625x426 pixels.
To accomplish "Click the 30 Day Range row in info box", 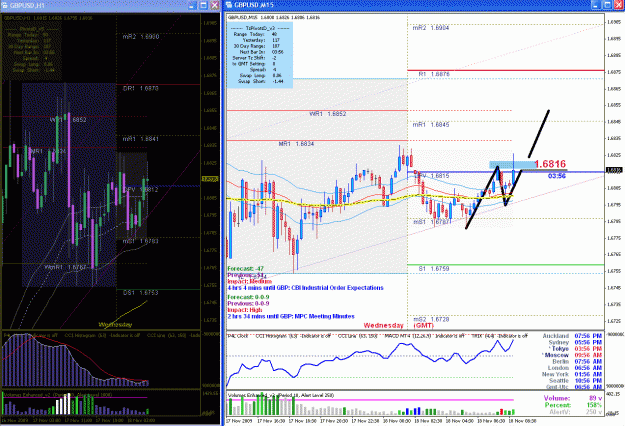I will point(256,46).
